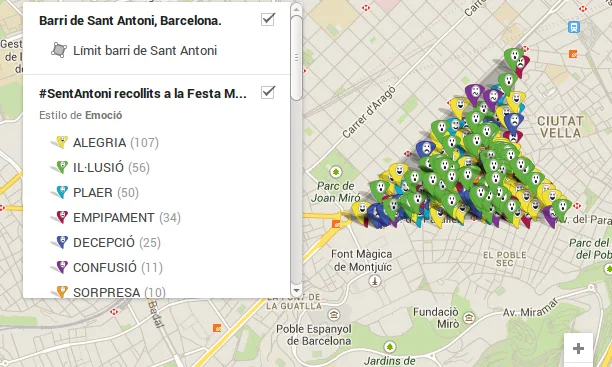Click the Av. Miramar street label
The width and height of the screenshot is (612, 367).
coord(530,308)
